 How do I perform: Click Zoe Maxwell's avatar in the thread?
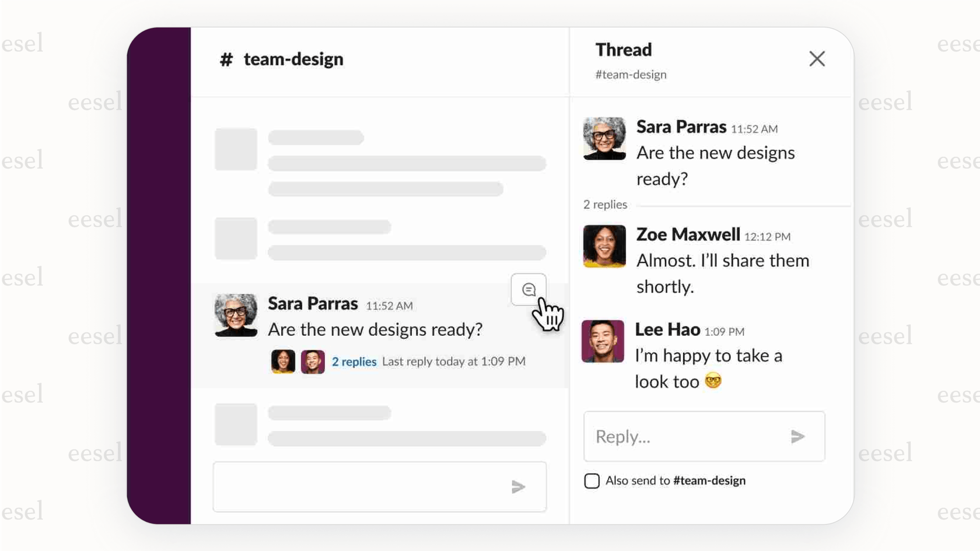pos(604,246)
